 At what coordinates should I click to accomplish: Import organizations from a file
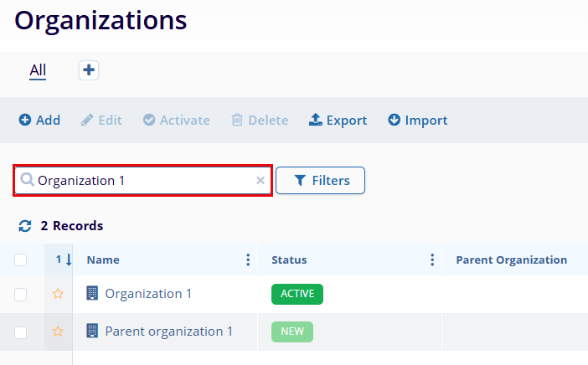click(417, 121)
